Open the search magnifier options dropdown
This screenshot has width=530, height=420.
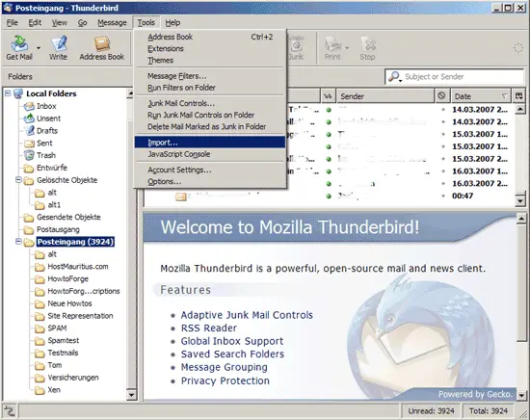[395, 77]
